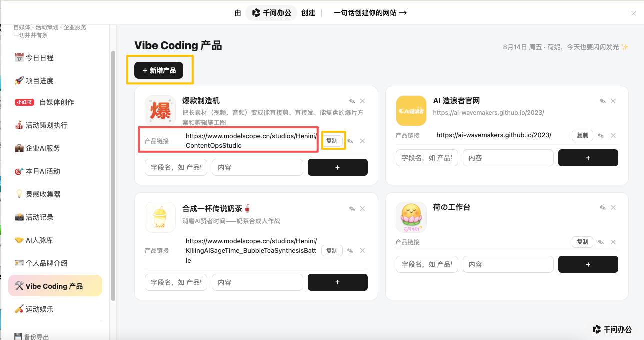Copy the 爆款制造机 product link
This screenshot has width=644, height=340.
[332, 141]
